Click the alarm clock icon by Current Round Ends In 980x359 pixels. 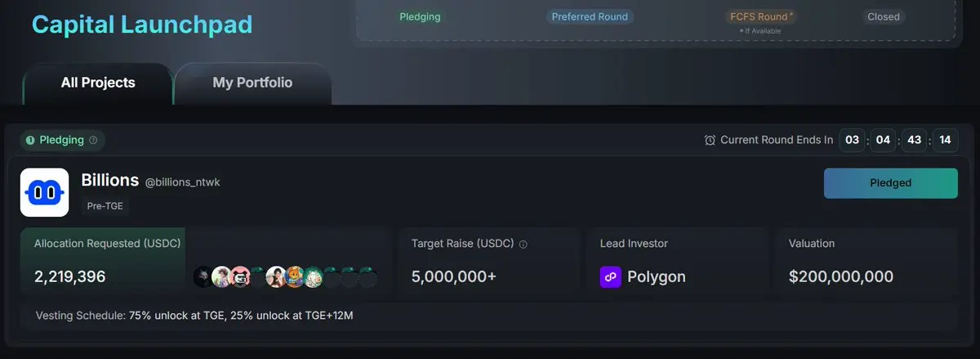click(x=710, y=141)
